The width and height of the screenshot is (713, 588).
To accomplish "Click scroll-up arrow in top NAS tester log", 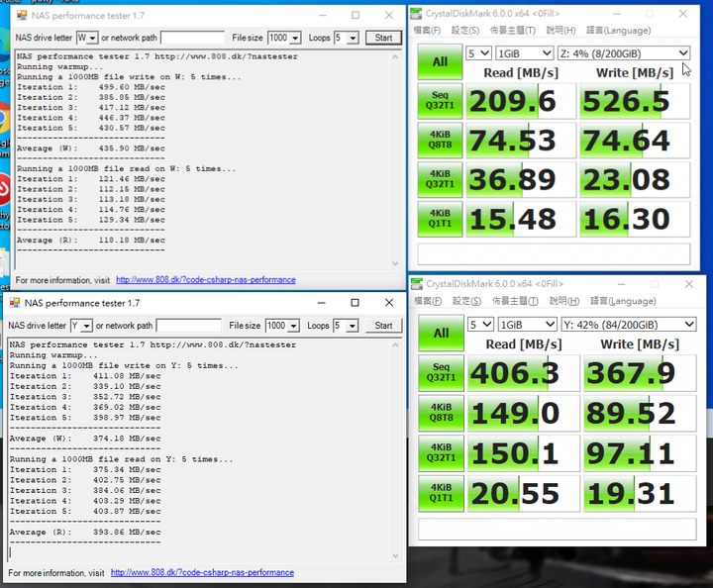I will click(395, 56).
